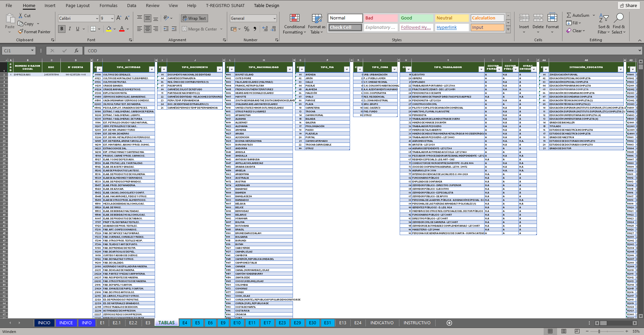Viewport: 644px width, 335px height.
Task: Open the Table Design ribbon tab
Action: tap(266, 5)
